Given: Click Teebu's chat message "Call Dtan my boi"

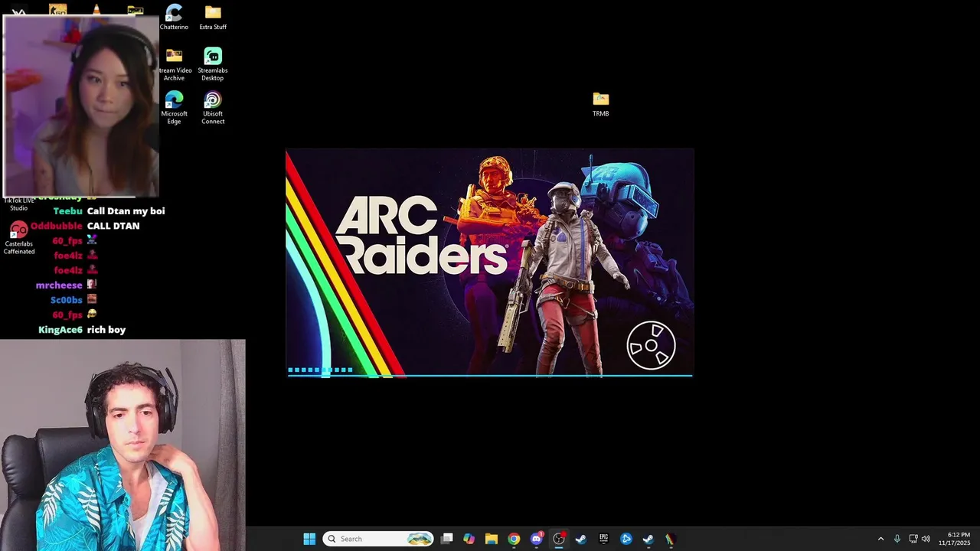Looking at the screenshot, I should (126, 211).
